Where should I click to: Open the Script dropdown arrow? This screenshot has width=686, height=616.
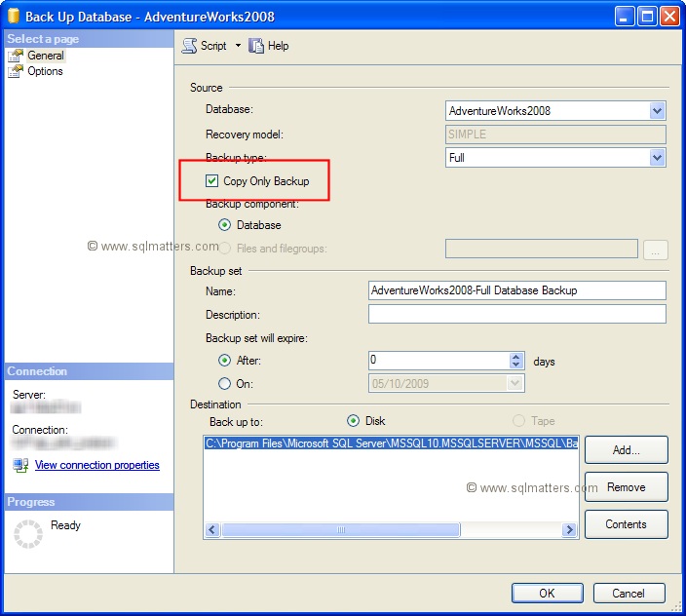238,46
